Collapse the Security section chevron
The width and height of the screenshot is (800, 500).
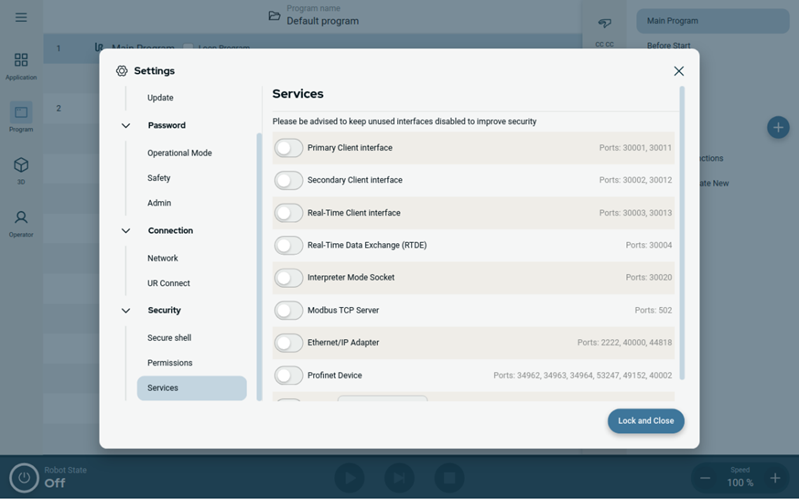[126, 311]
